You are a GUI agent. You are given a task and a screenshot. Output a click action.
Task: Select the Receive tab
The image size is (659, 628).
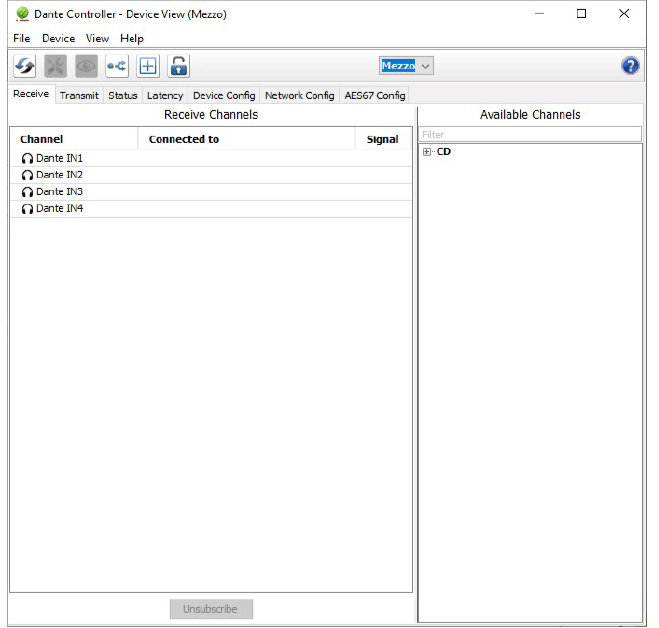pos(31,94)
